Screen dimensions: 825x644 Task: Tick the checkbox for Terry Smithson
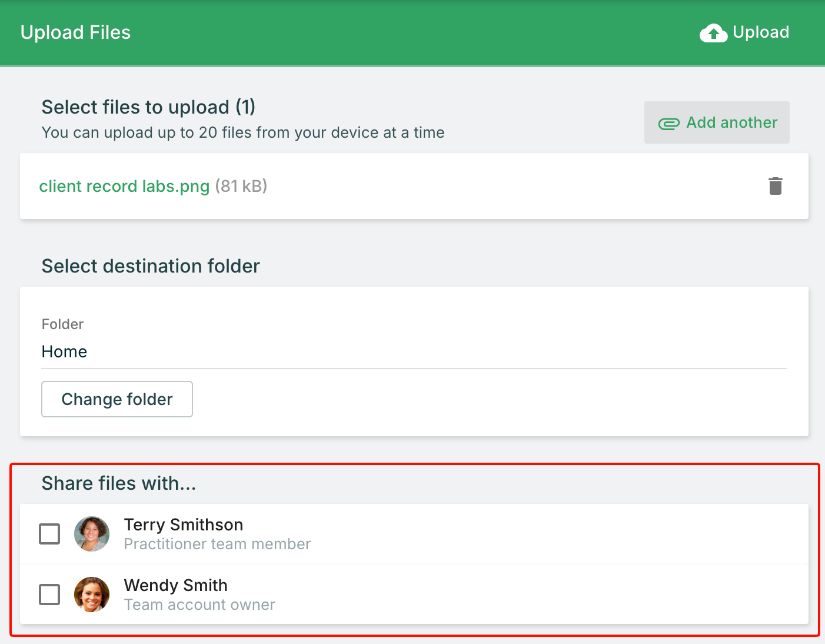click(49, 534)
